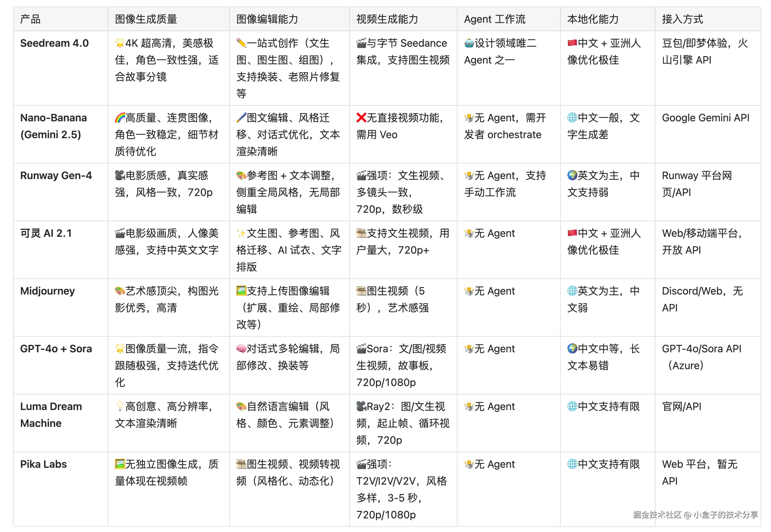This screenshot has height=532, width=771.
Task: Click the star emoji before 4K 超高清
Action: point(120,43)
